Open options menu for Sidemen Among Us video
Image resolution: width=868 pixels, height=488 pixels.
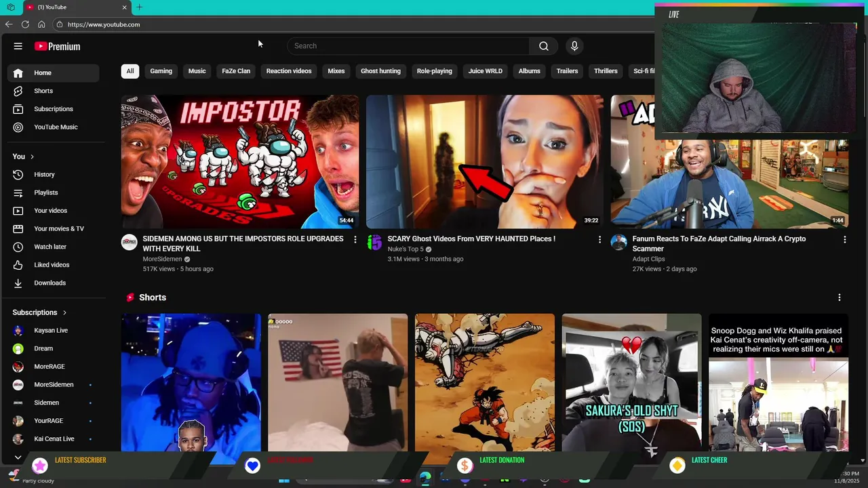point(355,240)
